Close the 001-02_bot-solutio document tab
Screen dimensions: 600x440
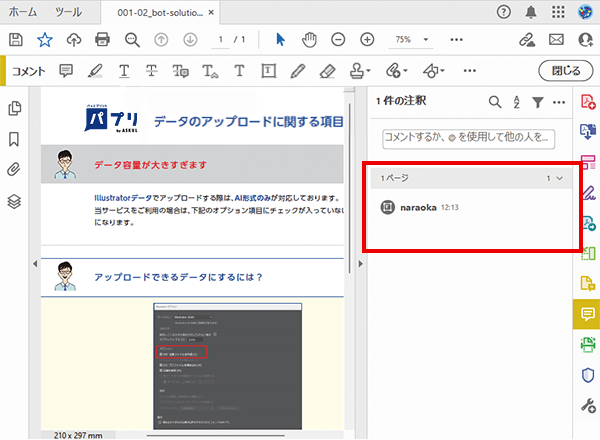tap(211, 13)
